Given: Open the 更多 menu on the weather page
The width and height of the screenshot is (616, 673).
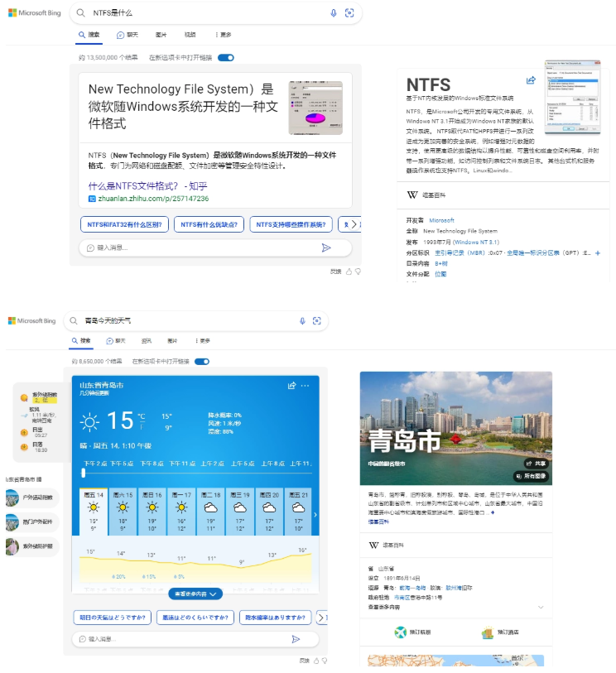Looking at the screenshot, I should click(203, 341).
